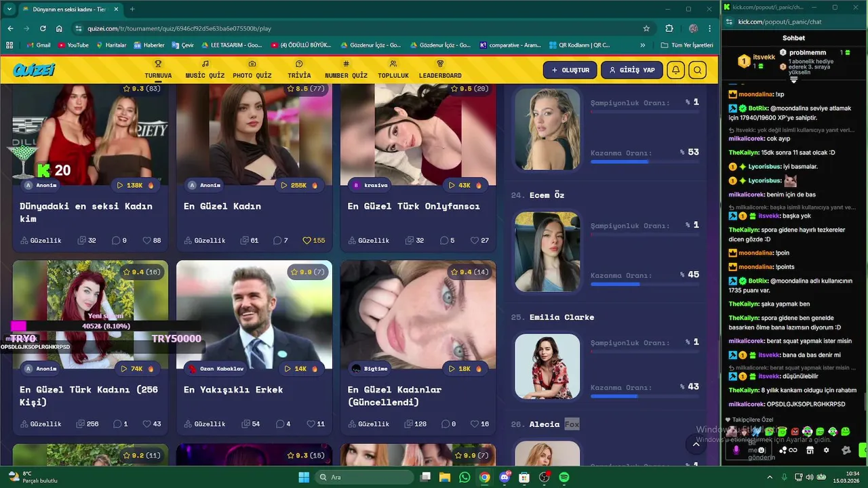Like 'Dünyadaki en seksi Kadın' quiz (88 hearts)
The width and height of the screenshot is (868, 488).
[152, 241]
